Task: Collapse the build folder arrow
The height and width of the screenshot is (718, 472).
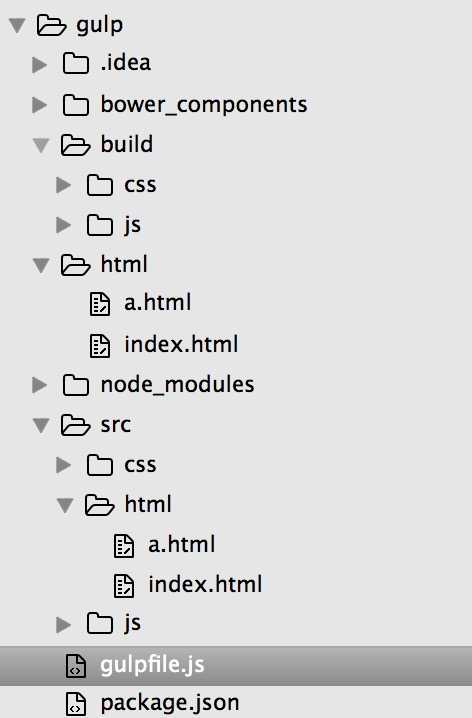Action: 41,145
